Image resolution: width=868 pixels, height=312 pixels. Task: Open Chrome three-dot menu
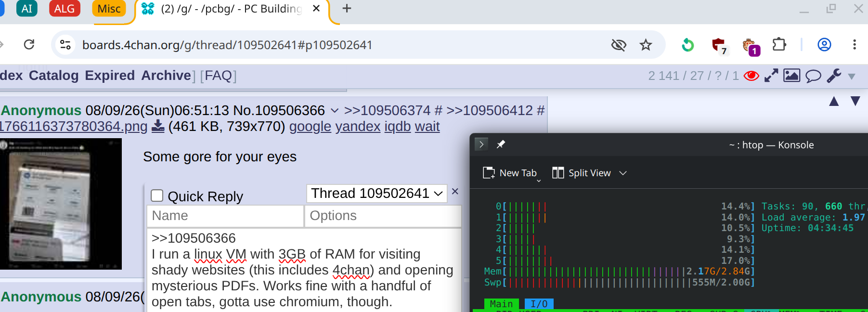855,45
